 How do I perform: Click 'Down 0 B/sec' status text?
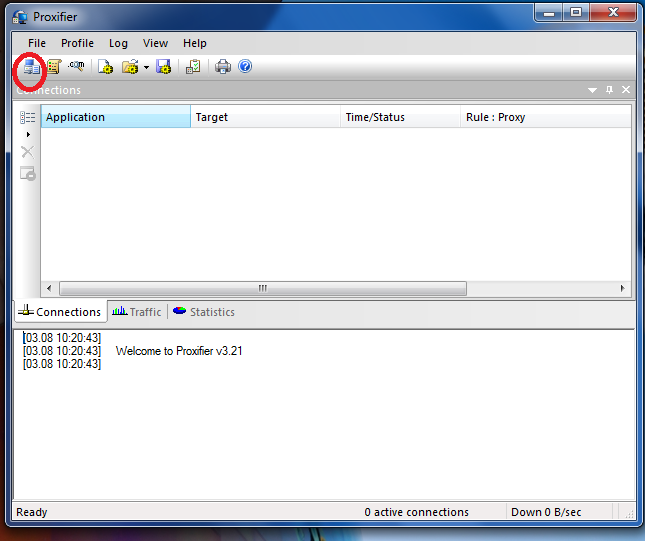click(x=546, y=512)
